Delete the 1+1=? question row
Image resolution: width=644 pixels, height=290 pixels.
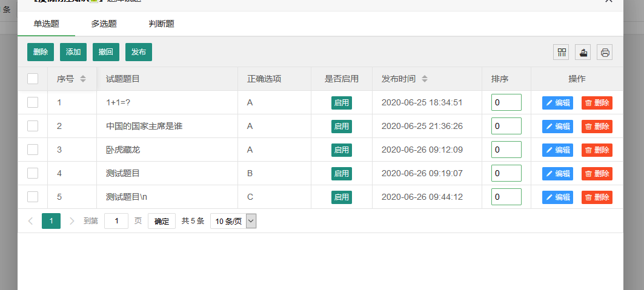(597, 103)
